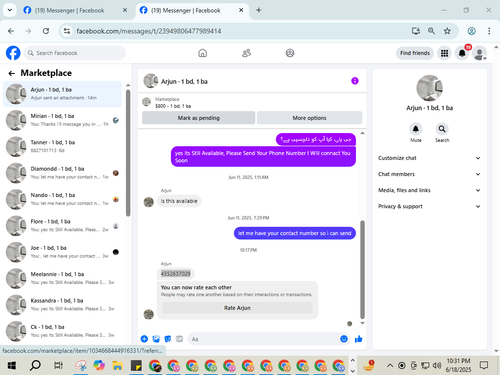Expand Chat members section
500x375 pixels.
tap(429, 174)
